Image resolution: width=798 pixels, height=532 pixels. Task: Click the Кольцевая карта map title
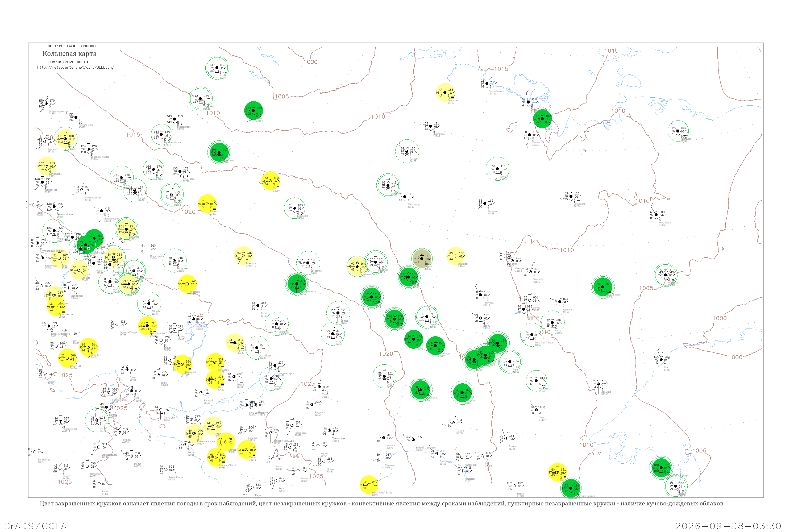click(69, 53)
